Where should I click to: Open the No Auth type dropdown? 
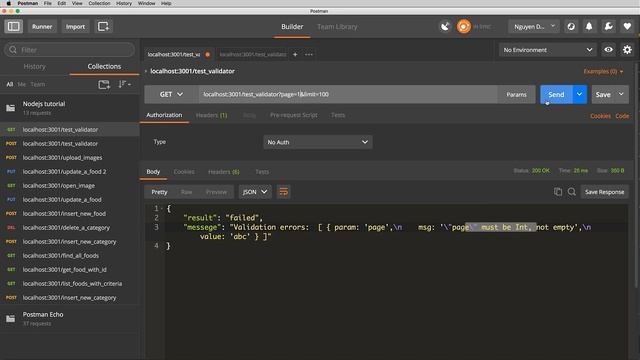click(x=318, y=142)
